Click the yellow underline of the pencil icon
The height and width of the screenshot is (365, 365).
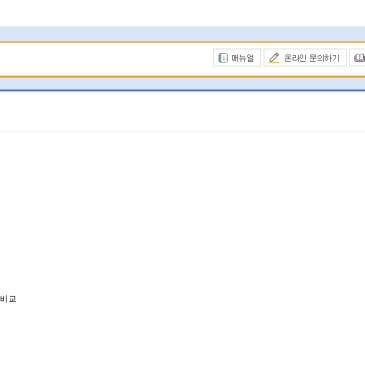[274, 62]
